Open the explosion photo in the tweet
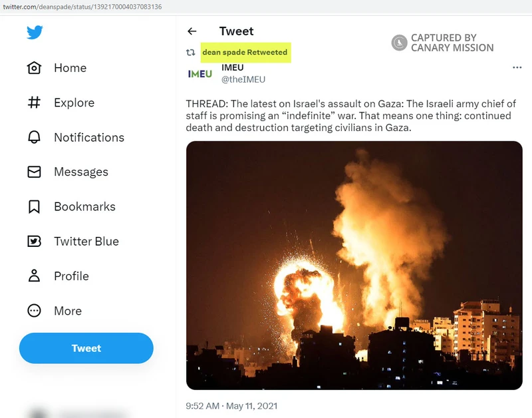Viewport: 532px width, 418px height. pos(354,266)
